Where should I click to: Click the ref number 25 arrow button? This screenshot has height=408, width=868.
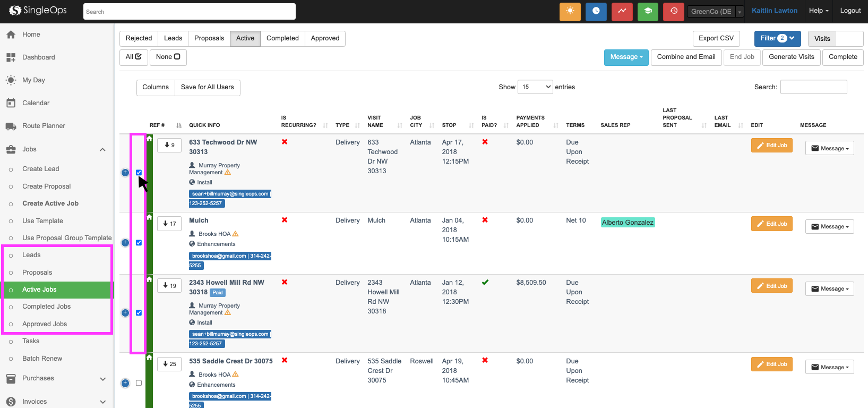click(169, 364)
